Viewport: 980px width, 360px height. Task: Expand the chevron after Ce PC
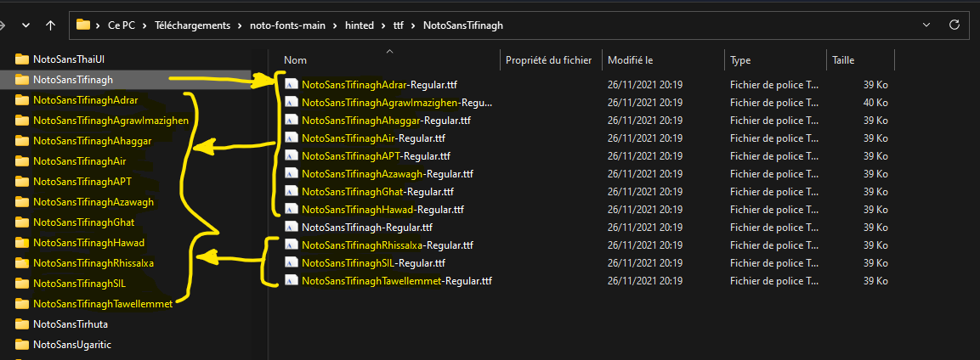tap(145, 25)
